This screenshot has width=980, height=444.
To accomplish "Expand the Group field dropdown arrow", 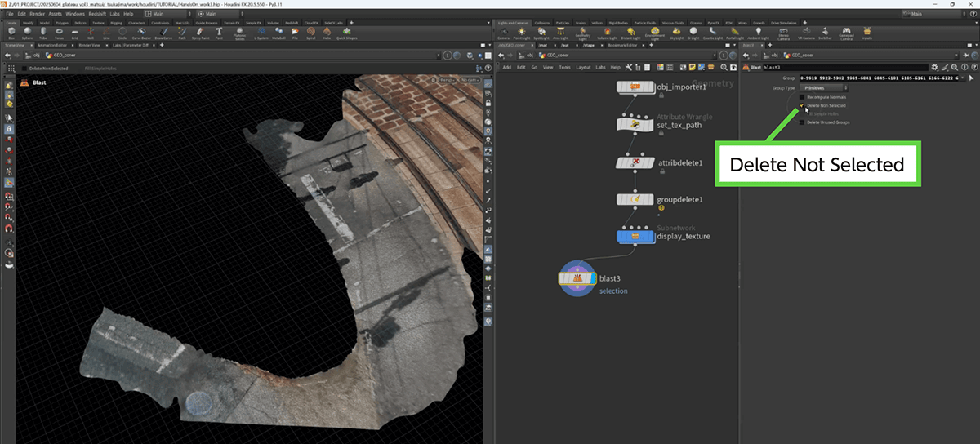I will pyautogui.click(x=961, y=78).
